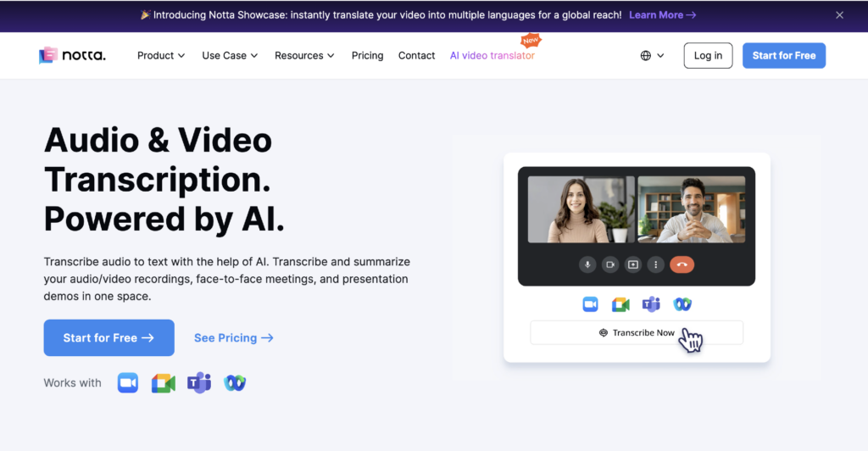Open the Contact page from navigation

coord(416,55)
